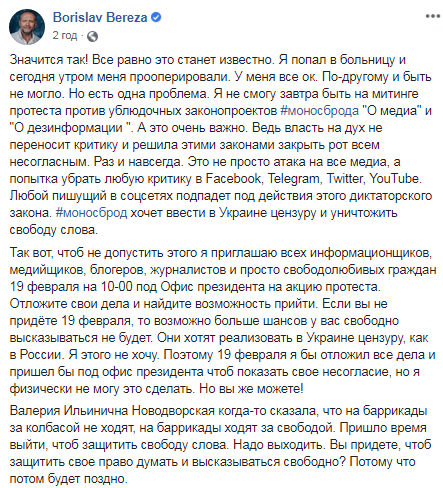Open the post options three-dot menu
The image size is (443, 488).
coord(432,16)
